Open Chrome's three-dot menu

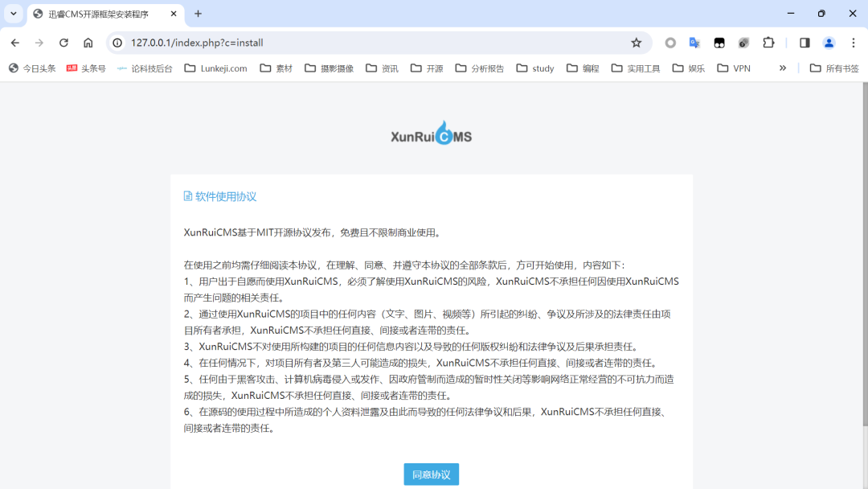click(854, 42)
